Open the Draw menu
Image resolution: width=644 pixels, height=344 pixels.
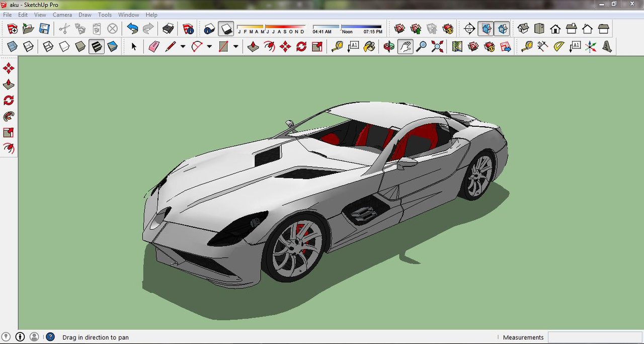pos(85,15)
